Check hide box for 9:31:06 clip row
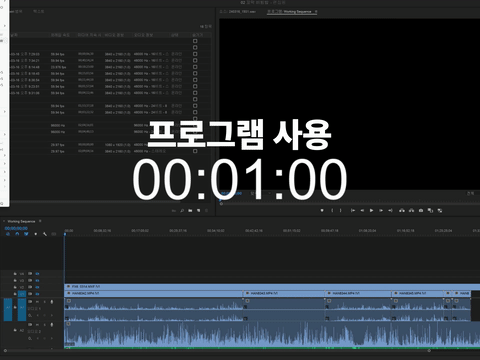The width and height of the screenshot is (480, 360). point(195,93)
